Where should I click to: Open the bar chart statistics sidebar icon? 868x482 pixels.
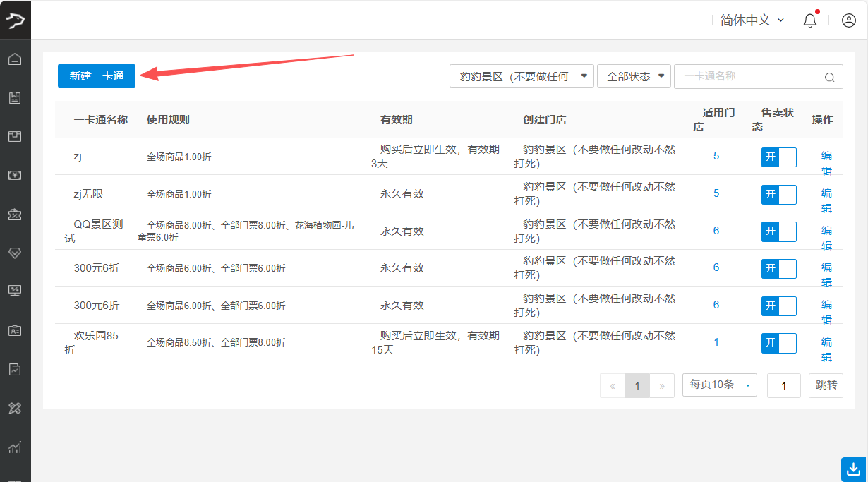(15, 446)
